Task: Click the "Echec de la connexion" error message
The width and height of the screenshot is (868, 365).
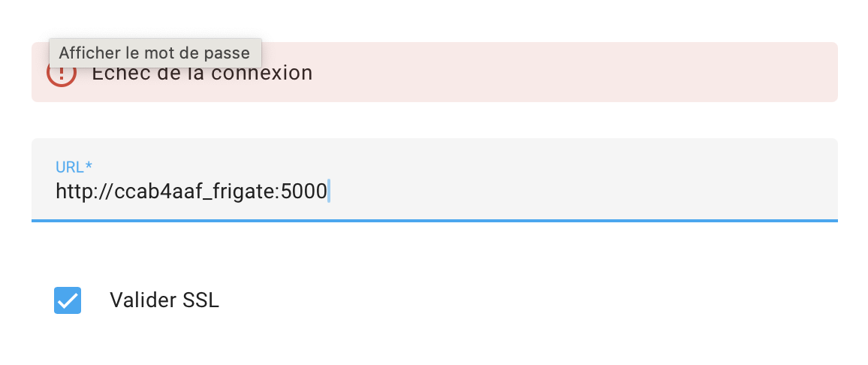Action: tap(201, 74)
